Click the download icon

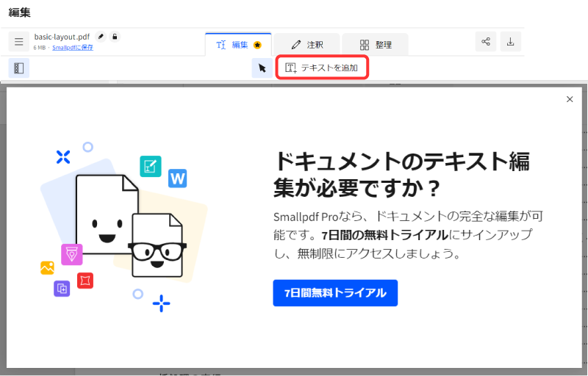pyautogui.click(x=510, y=41)
